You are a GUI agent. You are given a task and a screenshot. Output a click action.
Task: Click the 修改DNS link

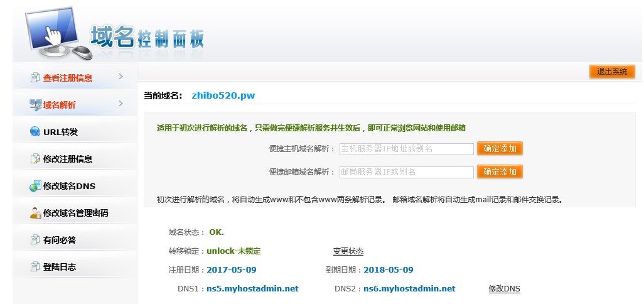504,289
